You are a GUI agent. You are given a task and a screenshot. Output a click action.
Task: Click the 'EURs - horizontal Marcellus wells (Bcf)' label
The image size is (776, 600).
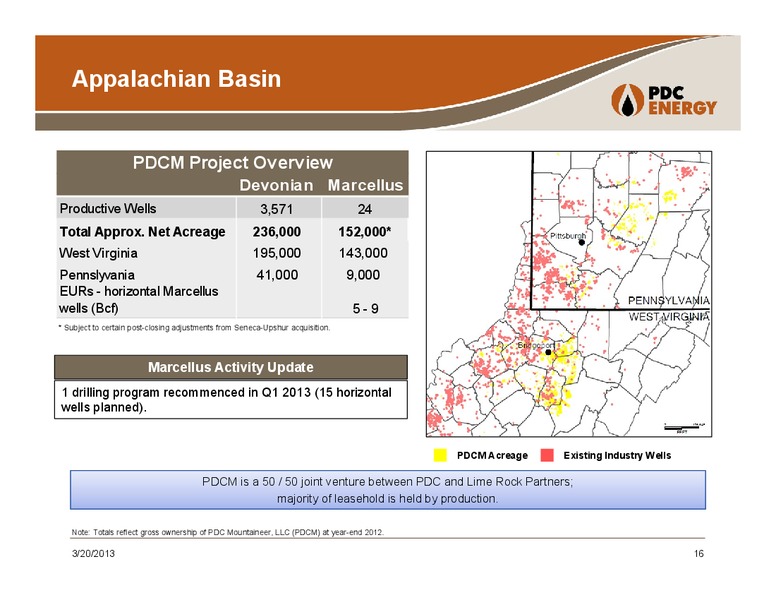(x=139, y=300)
